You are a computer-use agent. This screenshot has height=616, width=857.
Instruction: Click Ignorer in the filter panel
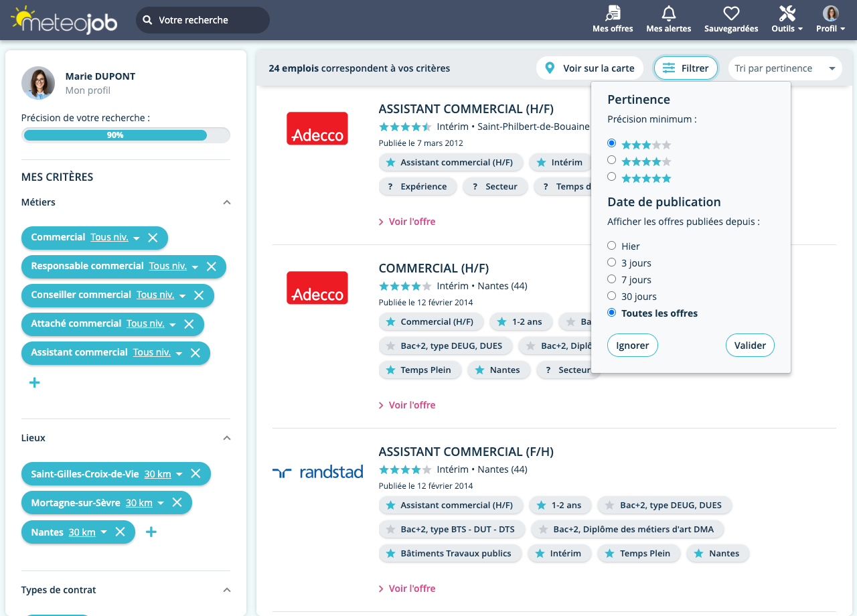(x=633, y=345)
